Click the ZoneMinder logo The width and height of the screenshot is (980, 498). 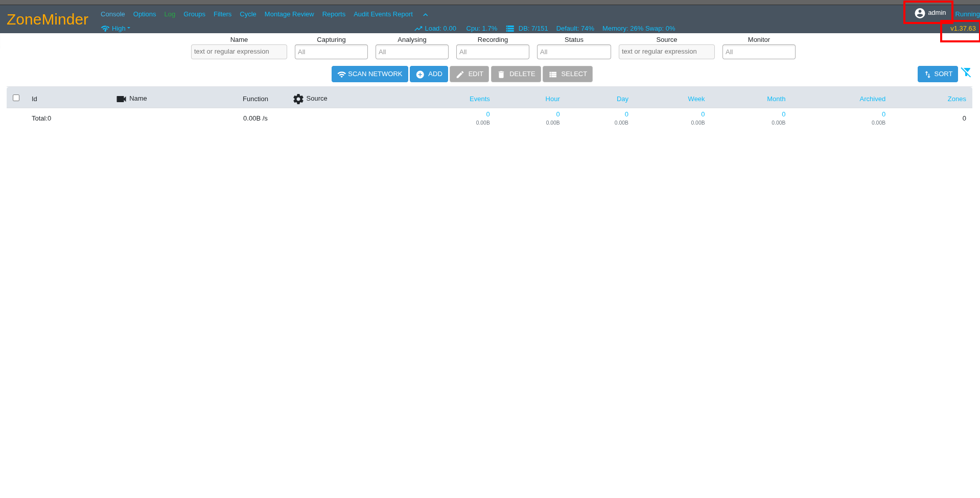point(48,19)
